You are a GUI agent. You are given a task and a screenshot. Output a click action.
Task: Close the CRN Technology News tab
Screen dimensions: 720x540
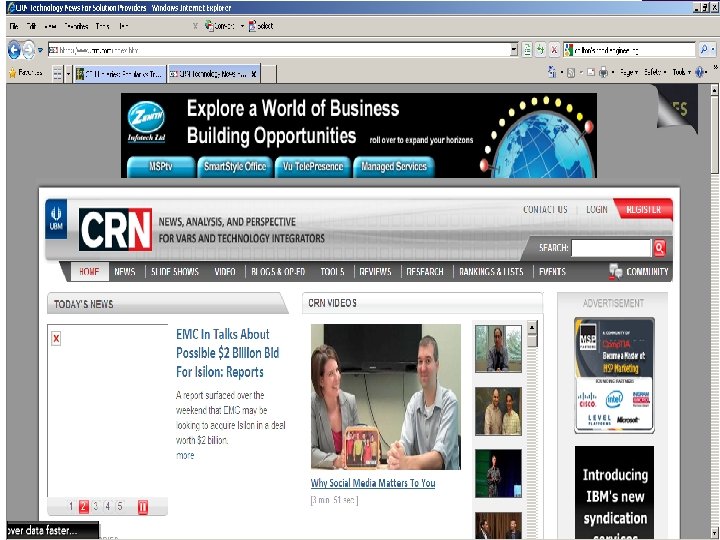click(x=254, y=73)
